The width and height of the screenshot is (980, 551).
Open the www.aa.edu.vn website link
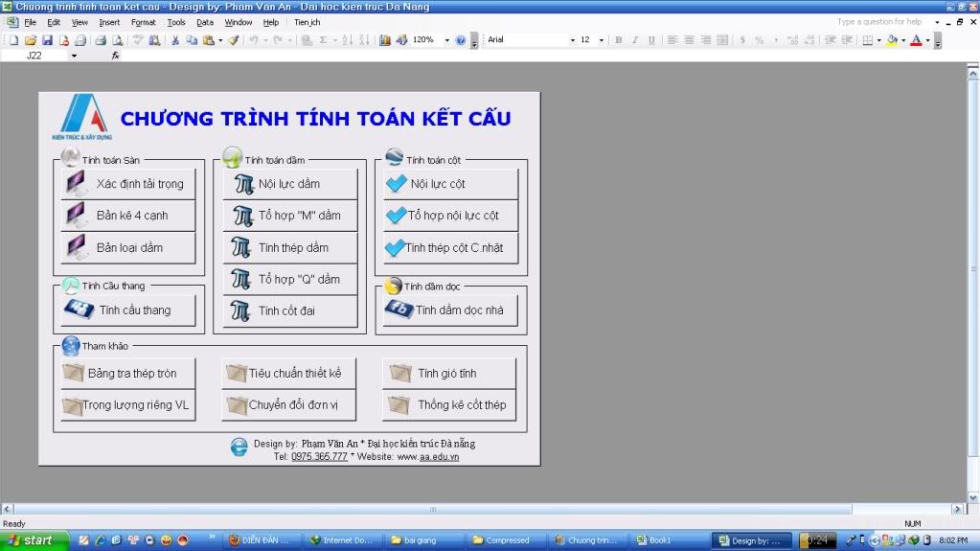(x=439, y=457)
